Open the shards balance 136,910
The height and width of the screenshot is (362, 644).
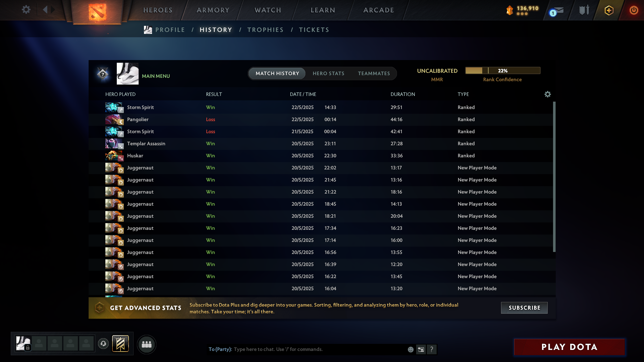tap(522, 10)
